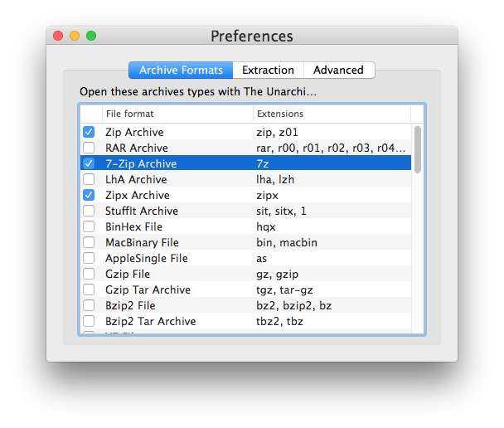The width and height of the screenshot is (504, 428).
Task: Select the Bzip2 File row name
Action: pos(130,305)
